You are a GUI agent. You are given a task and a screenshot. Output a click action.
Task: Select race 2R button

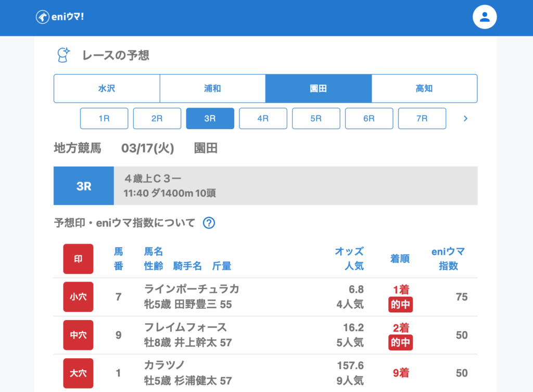point(157,119)
